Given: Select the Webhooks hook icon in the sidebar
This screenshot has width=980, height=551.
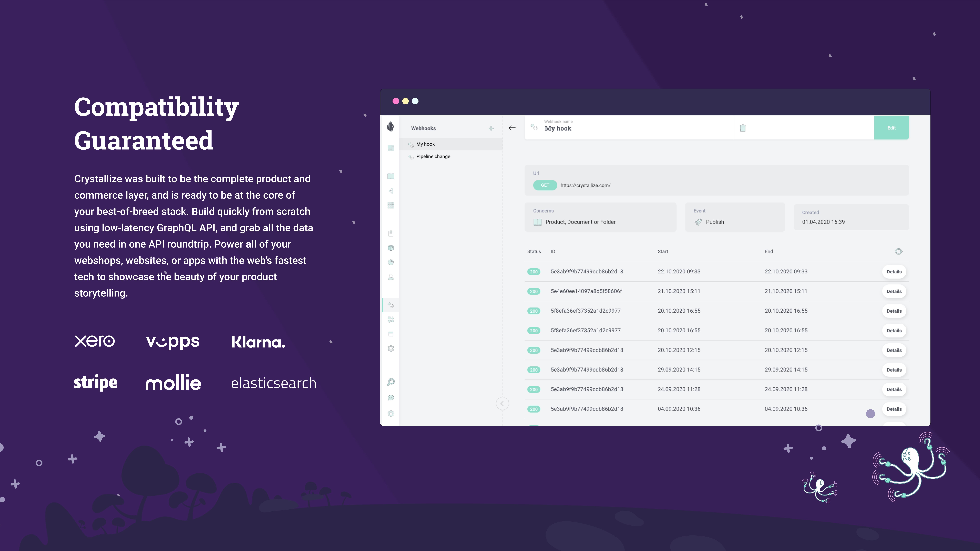Looking at the screenshot, I should (x=391, y=305).
